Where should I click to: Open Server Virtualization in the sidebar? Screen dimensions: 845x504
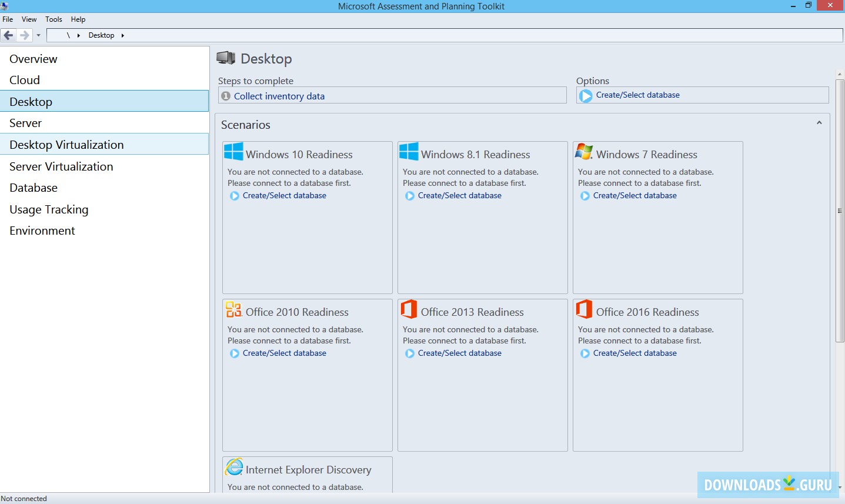click(105, 166)
